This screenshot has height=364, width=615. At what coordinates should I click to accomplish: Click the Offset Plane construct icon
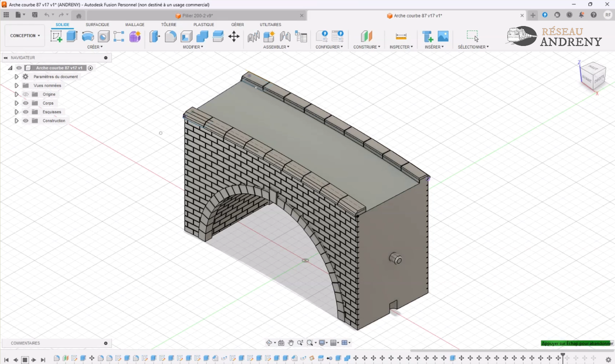tap(367, 36)
